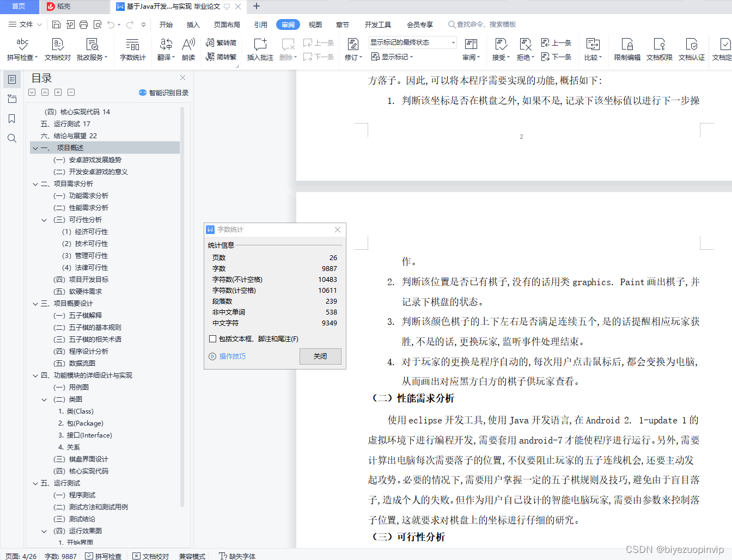Image resolution: width=732 pixels, height=560 pixels.
Task: Click the 拒绝 reject changes icon
Action: (525, 49)
